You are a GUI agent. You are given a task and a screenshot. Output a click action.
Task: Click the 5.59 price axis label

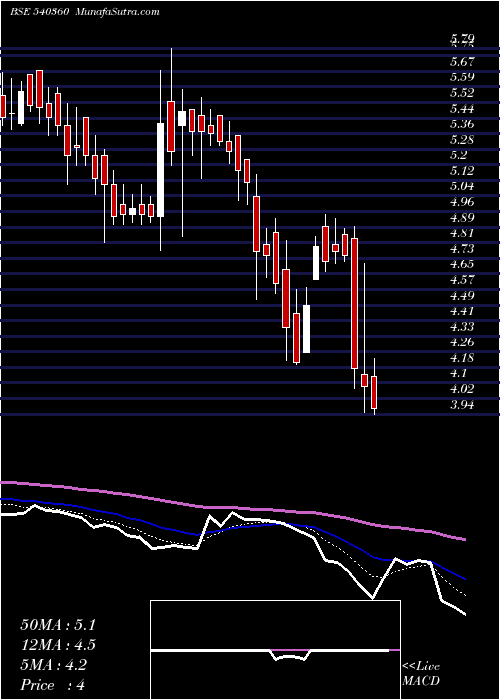[462, 77]
